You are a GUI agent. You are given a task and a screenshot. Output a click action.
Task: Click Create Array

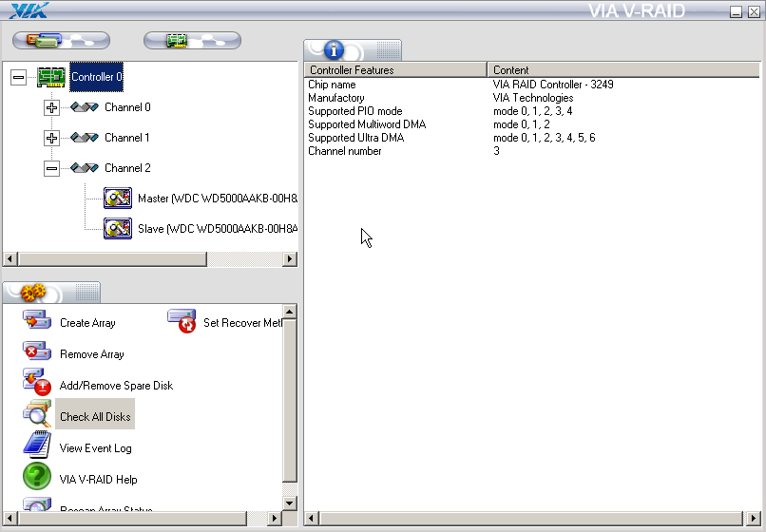click(87, 323)
